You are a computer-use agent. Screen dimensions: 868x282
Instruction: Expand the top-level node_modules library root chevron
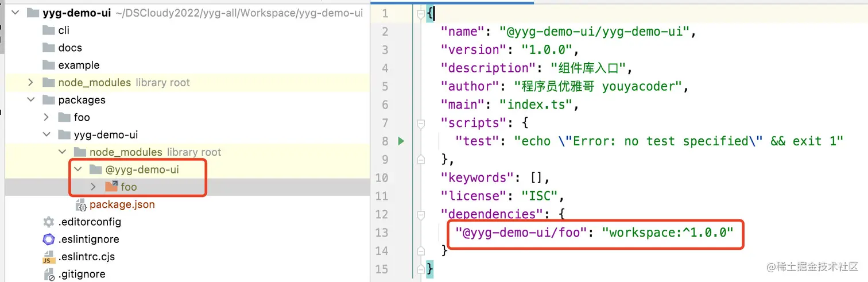pyautogui.click(x=31, y=83)
